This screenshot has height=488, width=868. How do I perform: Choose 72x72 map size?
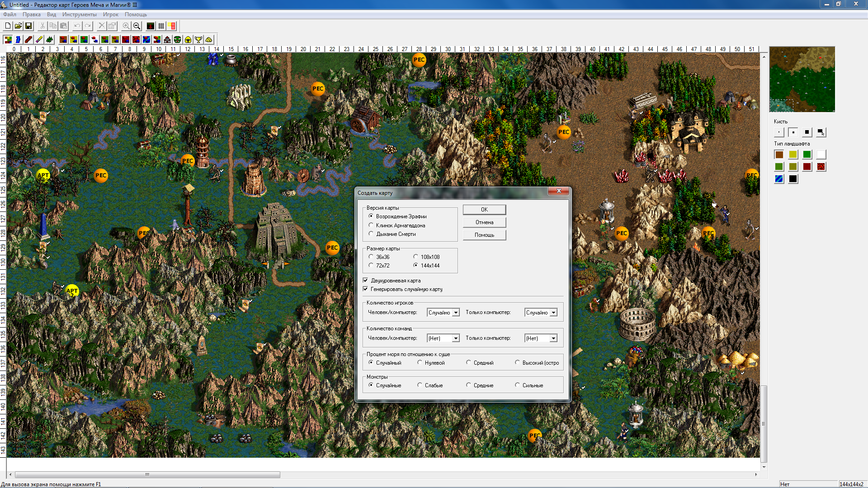[x=379, y=265]
